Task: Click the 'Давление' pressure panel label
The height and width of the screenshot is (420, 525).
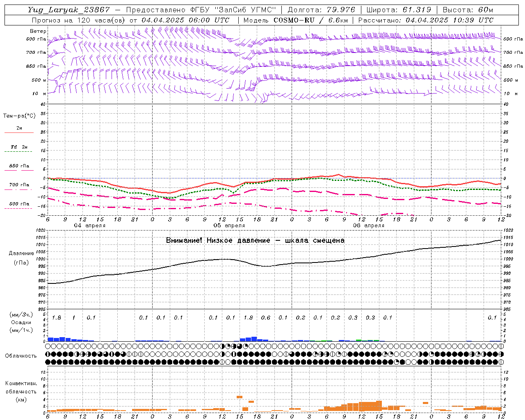Action: [x=21, y=253]
